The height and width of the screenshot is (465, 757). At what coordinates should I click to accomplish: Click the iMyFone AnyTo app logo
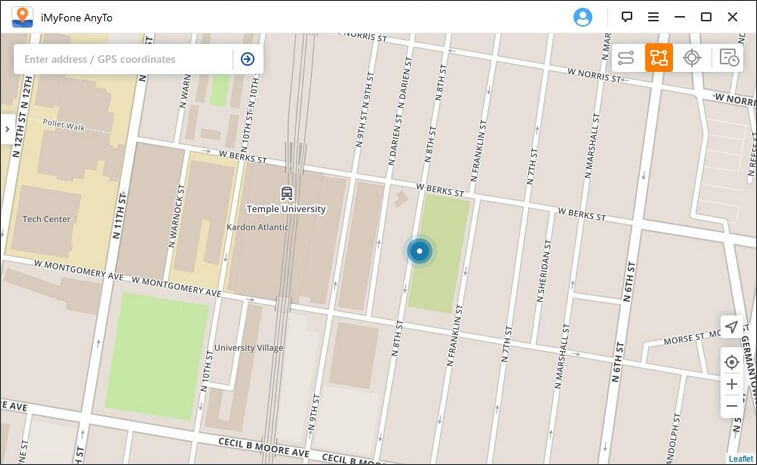[22, 17]
